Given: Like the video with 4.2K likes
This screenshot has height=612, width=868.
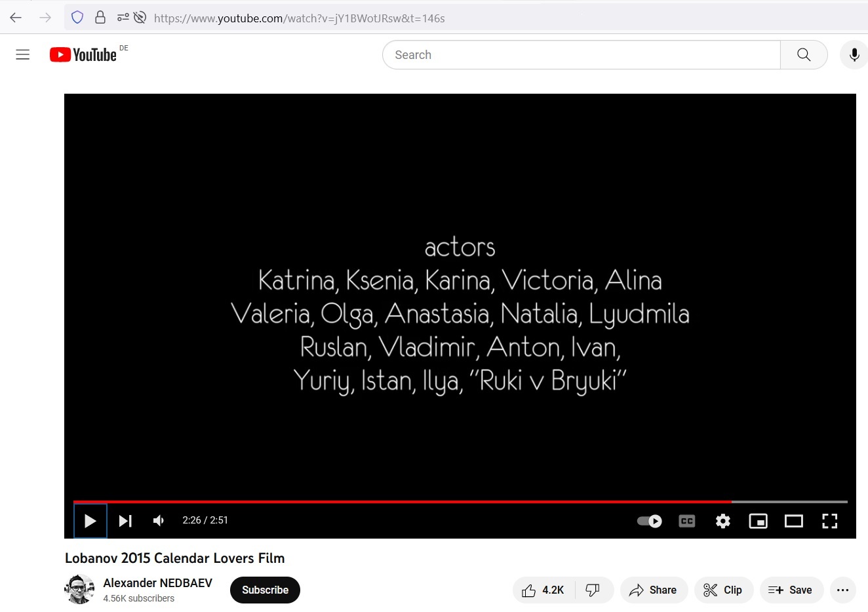Looking at the screenshot, I should tap(543, 590).
